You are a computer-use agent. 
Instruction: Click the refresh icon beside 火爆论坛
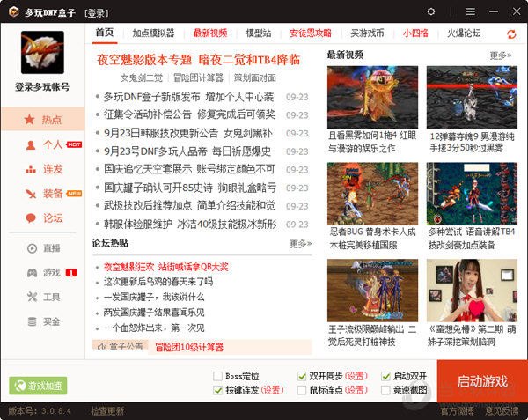(511, 34)
